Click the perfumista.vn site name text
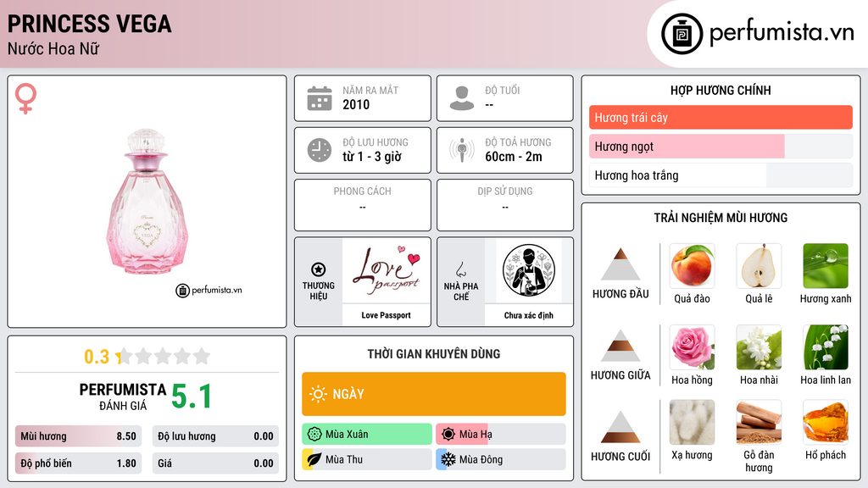 tap(782, 32)
